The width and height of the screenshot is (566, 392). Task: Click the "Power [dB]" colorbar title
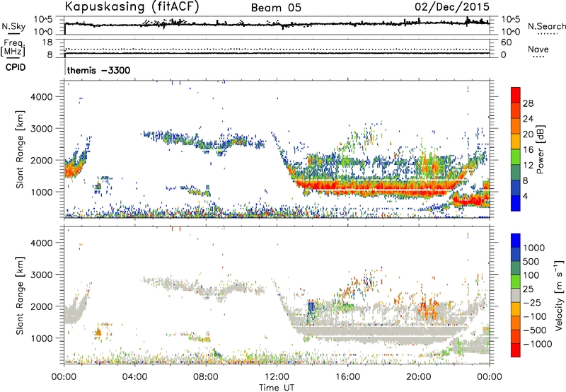pyautogui.click(x=541, y=149)
